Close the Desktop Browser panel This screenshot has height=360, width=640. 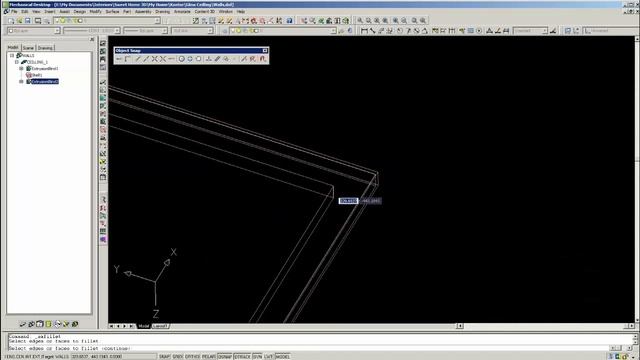click(92, 40)
